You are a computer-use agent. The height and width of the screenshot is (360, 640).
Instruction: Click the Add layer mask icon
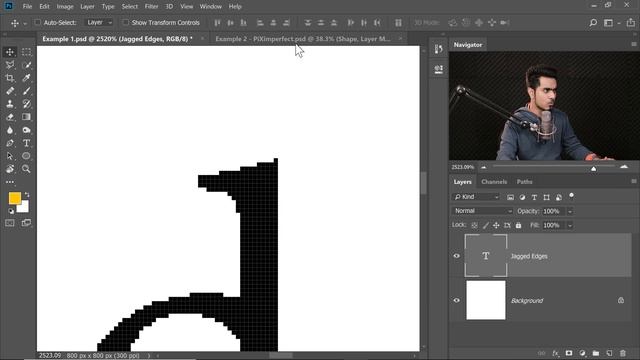(569, 353)
